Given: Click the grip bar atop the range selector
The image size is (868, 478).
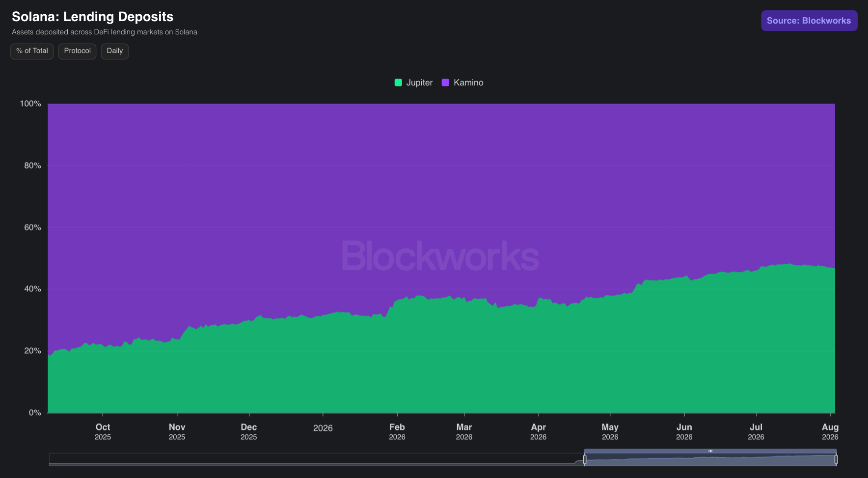Looking at the screenshot, I should click(x=710, y=451).
